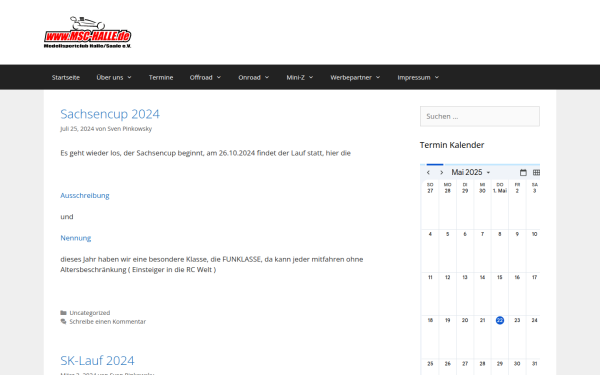Focus the Suchen search field

(479, 116)
